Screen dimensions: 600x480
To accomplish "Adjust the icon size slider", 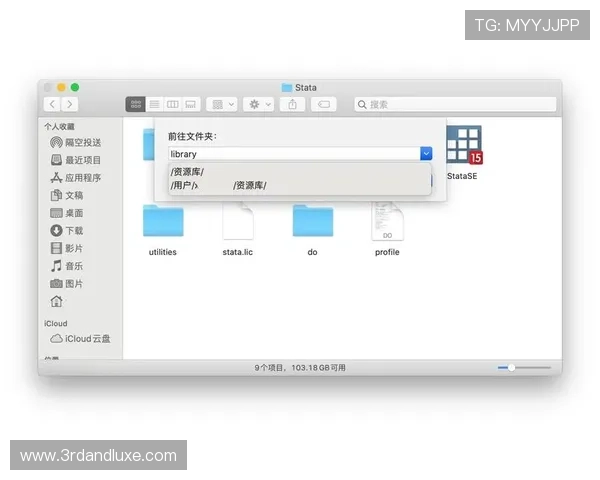I will click(x=512, y=368).
